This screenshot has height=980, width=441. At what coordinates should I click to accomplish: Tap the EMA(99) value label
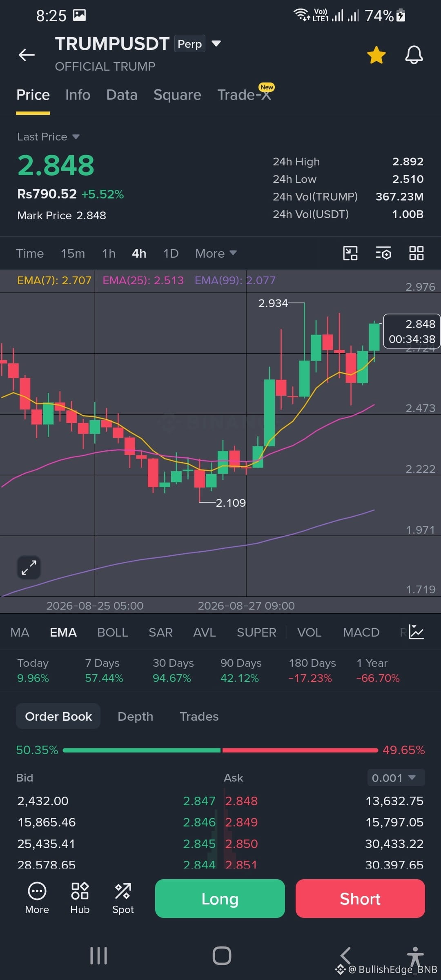click(235, 281)
